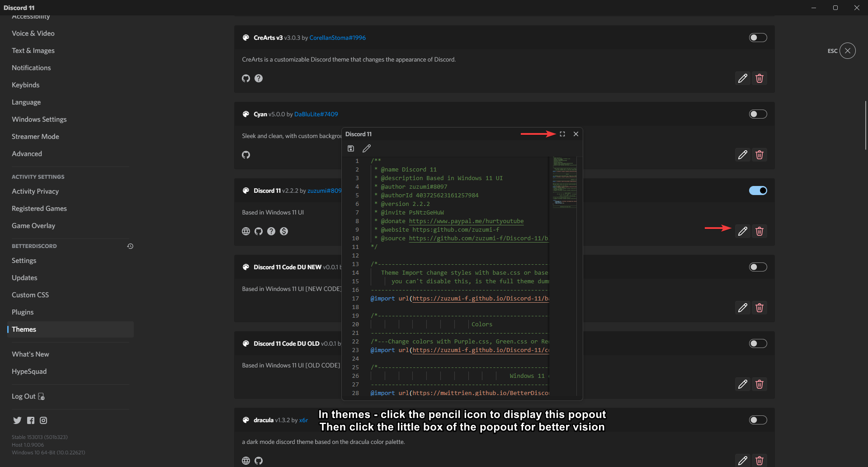Enable Discord 11 Code DU OLD theme
This screenshot has height=467, width=868.
coord(758,343)
